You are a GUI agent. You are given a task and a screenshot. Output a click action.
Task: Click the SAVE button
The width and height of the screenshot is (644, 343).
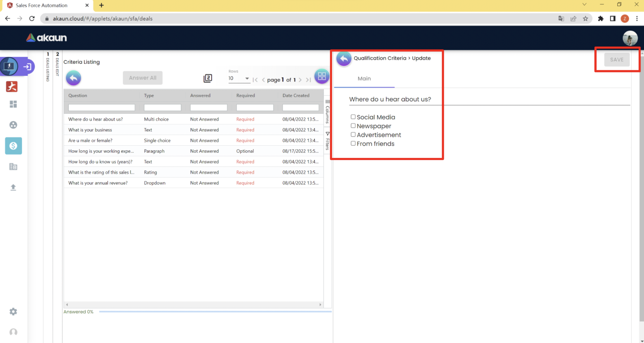point(616,60)
